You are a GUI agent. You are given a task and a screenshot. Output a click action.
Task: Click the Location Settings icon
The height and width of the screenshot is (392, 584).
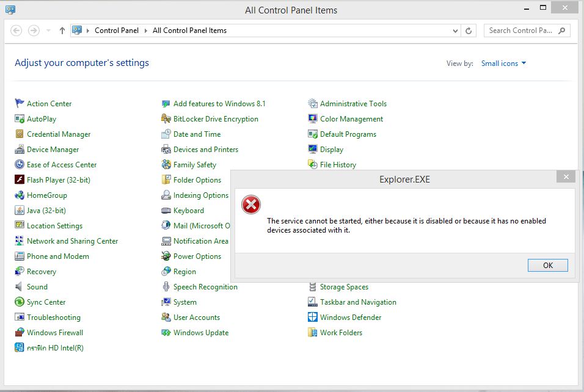20,225
